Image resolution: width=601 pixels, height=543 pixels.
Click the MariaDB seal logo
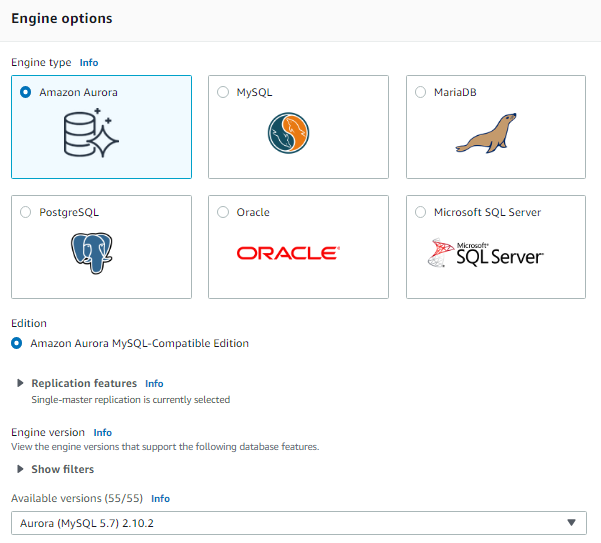pos(486,133)
